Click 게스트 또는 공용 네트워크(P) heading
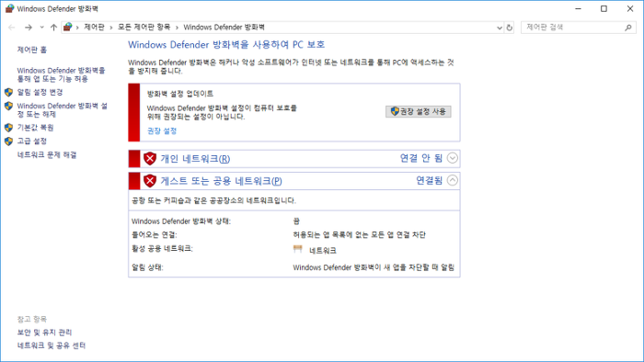This screenshot has height=362, width=644. click(221, 181)
